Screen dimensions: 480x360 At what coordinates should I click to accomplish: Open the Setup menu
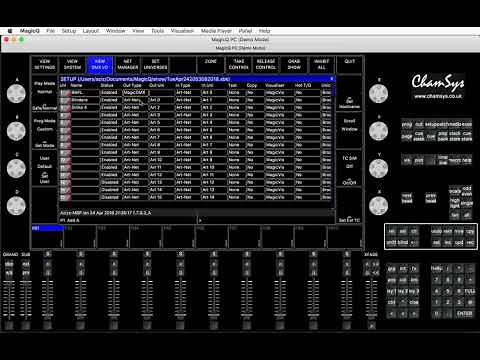69,31
